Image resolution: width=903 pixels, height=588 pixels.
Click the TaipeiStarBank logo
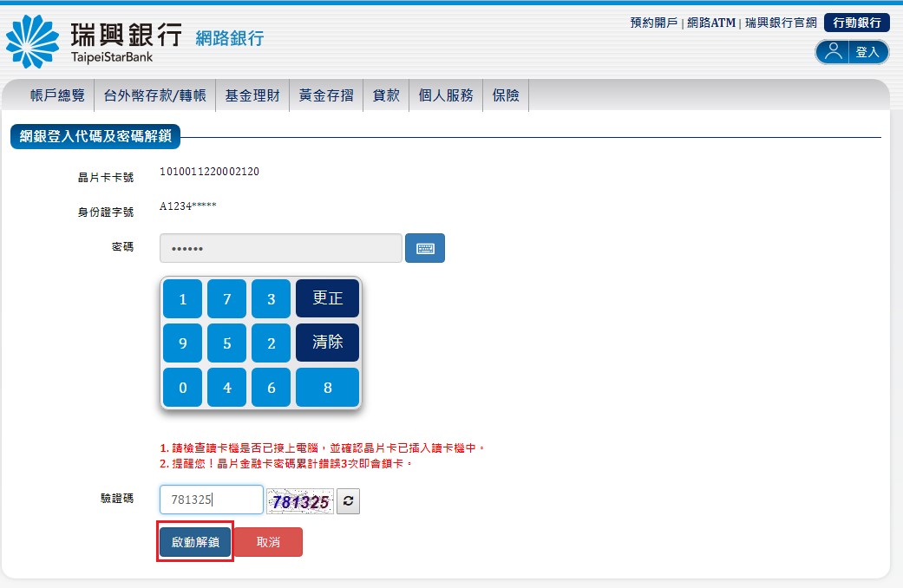94,41
